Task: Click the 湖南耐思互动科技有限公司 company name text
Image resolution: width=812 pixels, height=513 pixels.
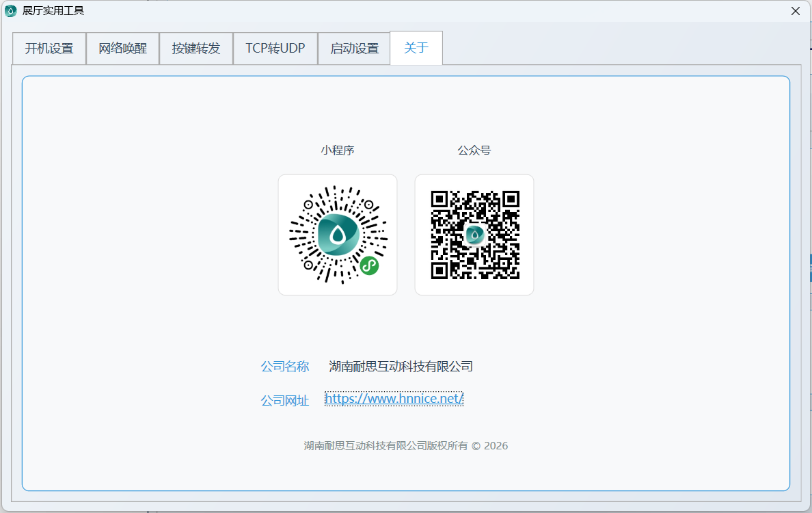Action: click(x=401, y=367)
